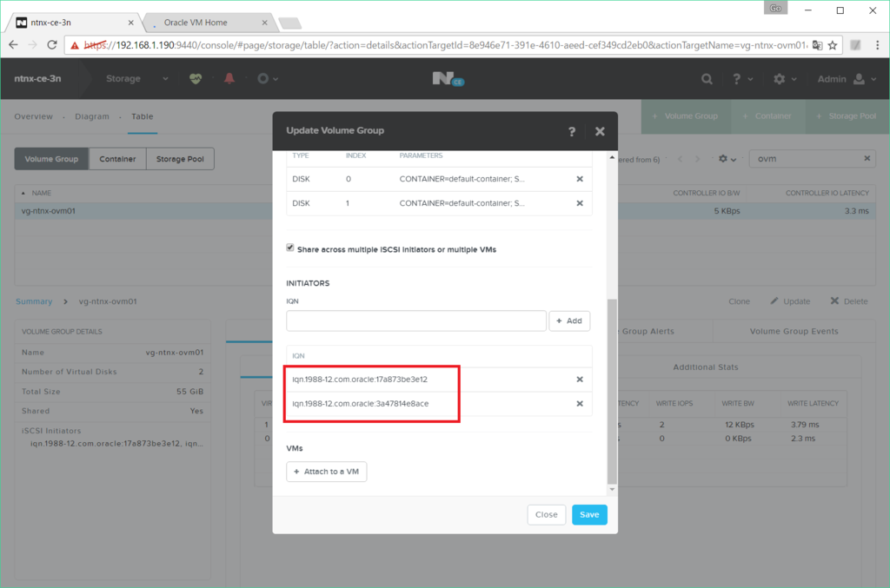Screen dimensions: 890x588
Task: Click browser back arrow
Action: click(x=14, y=45)
